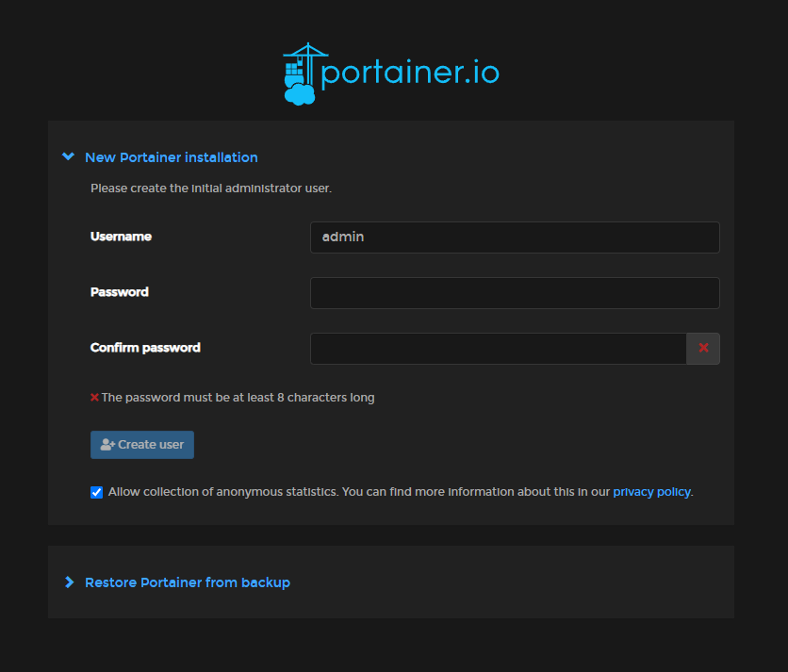The height and width of the screenshot is (672, 788).
Task: Focus the Confirm password input field
Action: [499, 349]
